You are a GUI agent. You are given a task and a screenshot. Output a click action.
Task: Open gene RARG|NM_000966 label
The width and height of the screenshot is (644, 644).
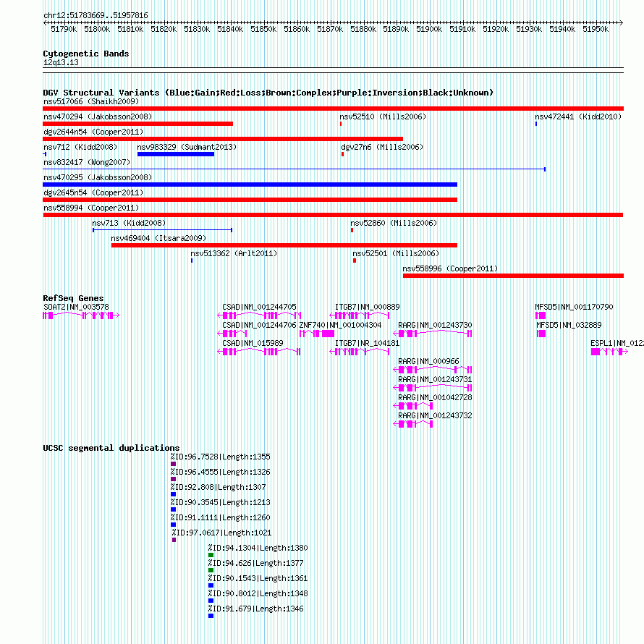[x=428, y=361]
